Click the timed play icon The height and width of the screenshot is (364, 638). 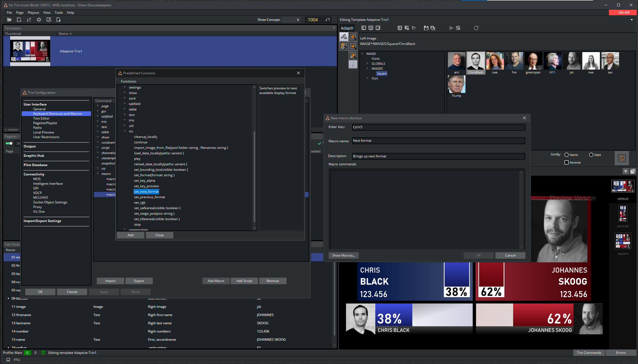(x=414, y=28)
